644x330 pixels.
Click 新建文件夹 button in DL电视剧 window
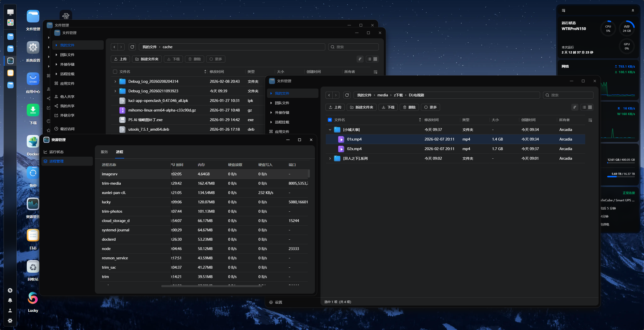tap(361, 107)
